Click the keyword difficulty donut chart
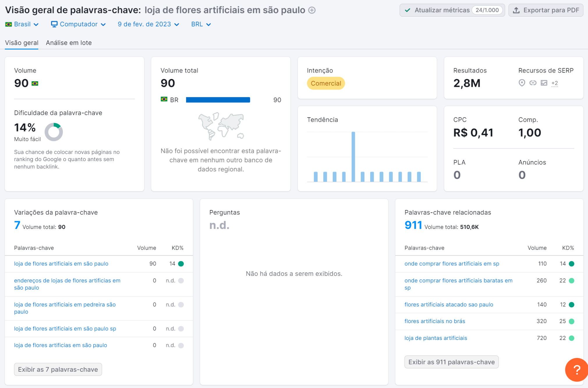588x388 pixels. [54, 132]
